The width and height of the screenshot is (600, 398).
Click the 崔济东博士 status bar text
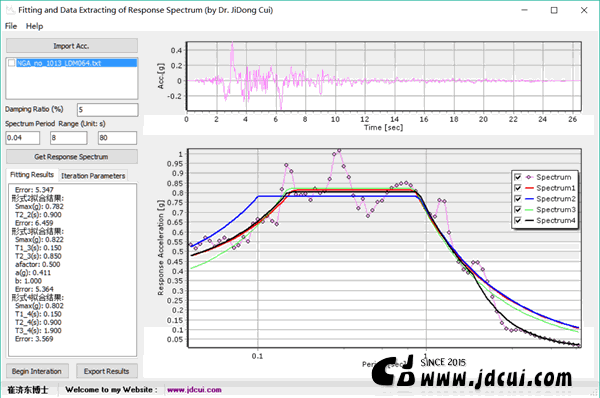(x=28, y=390)
